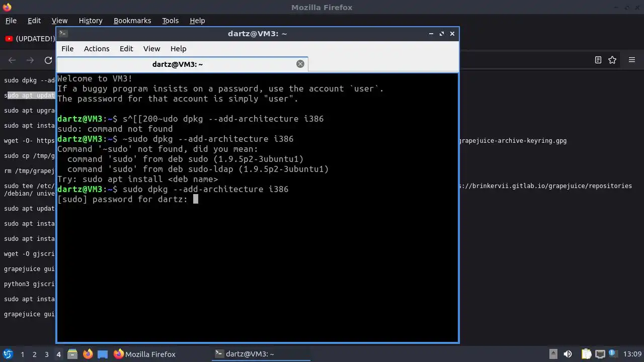Screen dimensions: 644x362
Task: Launch Firefox from panel quicklaunch
Action: 88,354
